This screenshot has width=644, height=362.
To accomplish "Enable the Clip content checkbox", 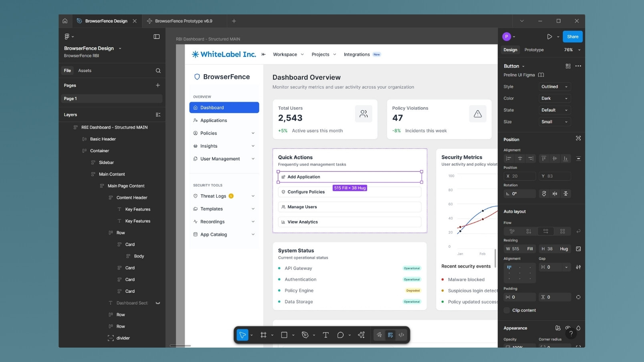I will click(507, 310).
